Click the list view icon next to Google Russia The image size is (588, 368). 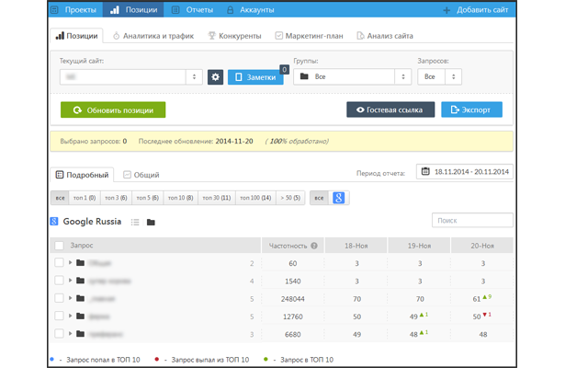pyautogui.click(x=135, y=222)
